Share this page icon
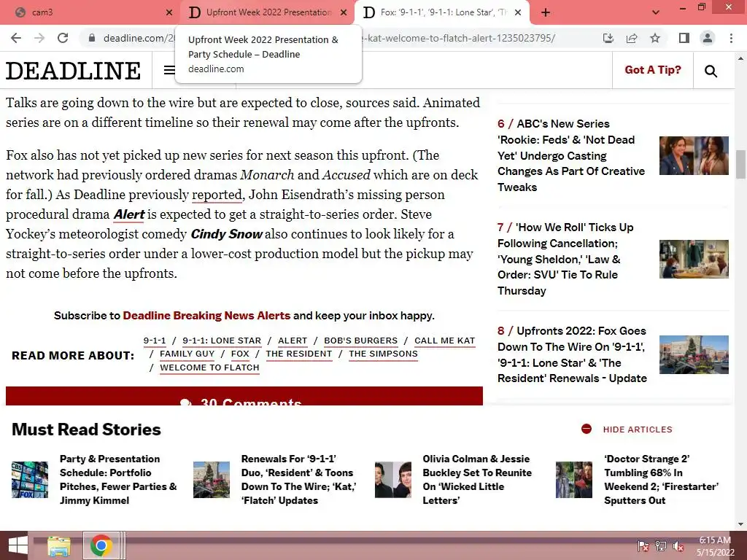 (x=632, y=38)
